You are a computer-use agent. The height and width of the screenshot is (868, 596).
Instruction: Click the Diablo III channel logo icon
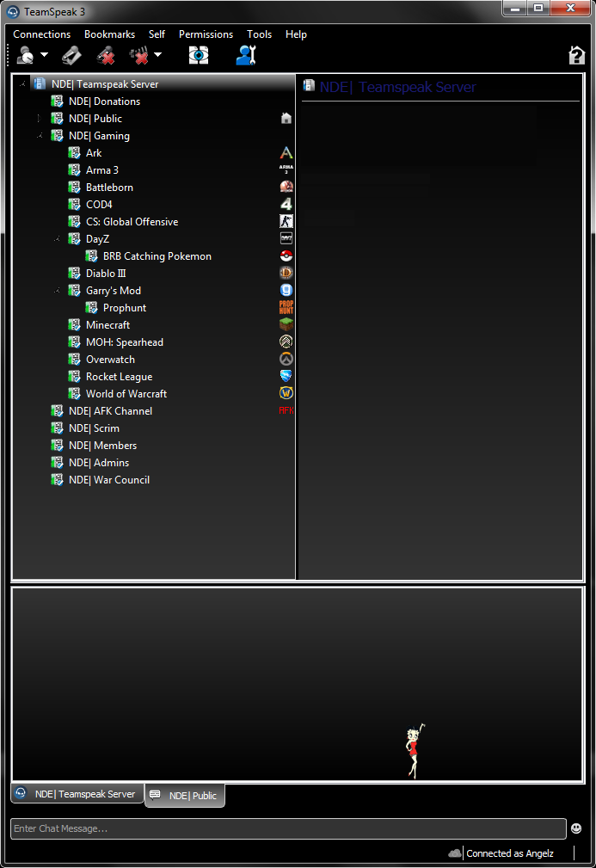(286, 273)
